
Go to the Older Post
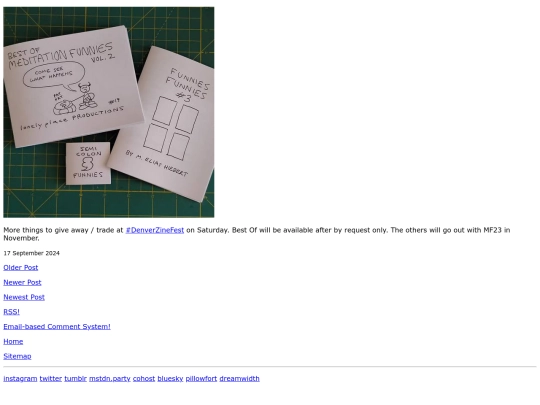[x=21, y=268]
